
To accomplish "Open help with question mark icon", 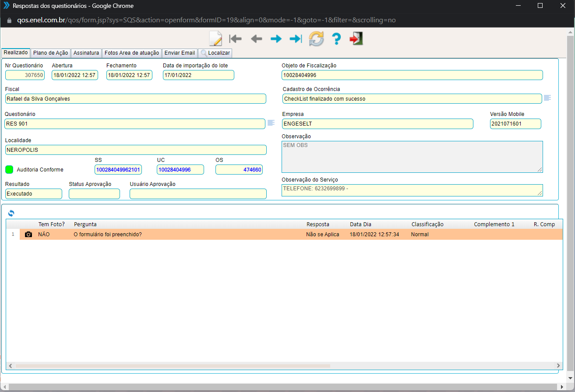I will coord(336,39).
